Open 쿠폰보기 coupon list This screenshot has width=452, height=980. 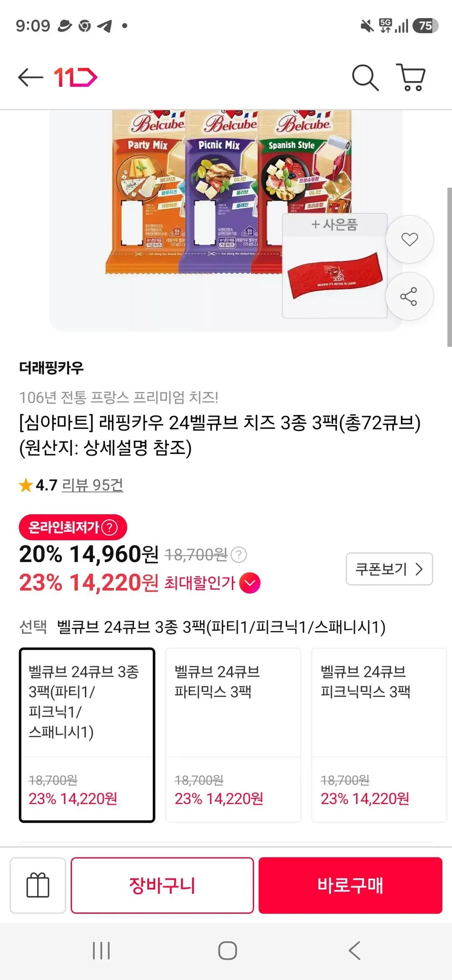click(x=389, y=569)
